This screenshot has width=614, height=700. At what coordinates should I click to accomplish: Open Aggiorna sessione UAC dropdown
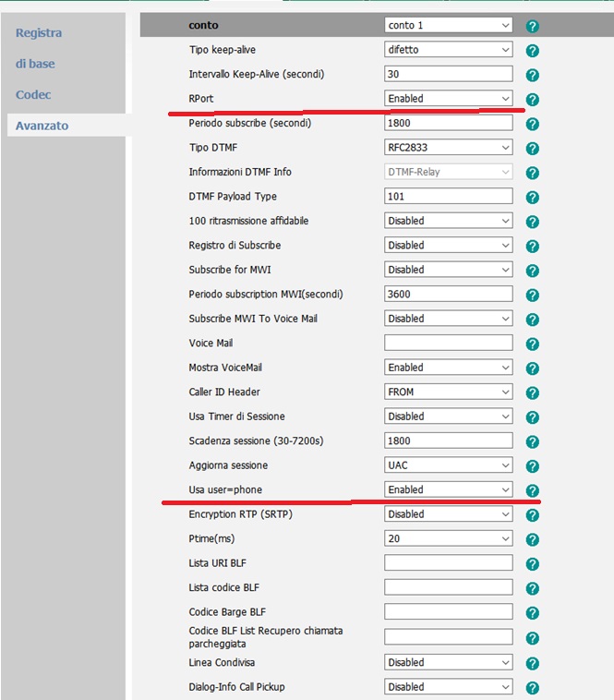tap(449, 465)
